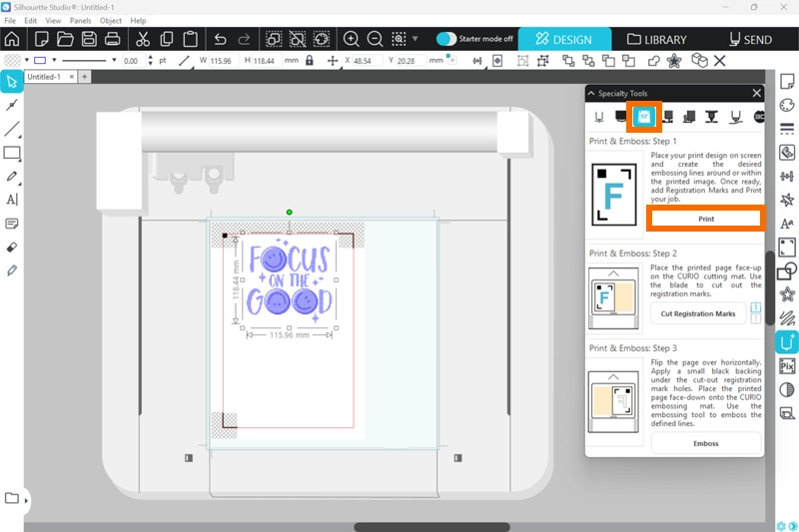Select the Edit Points tool
The height and width of the screenshot is (532, 799).
coord(12,105)
